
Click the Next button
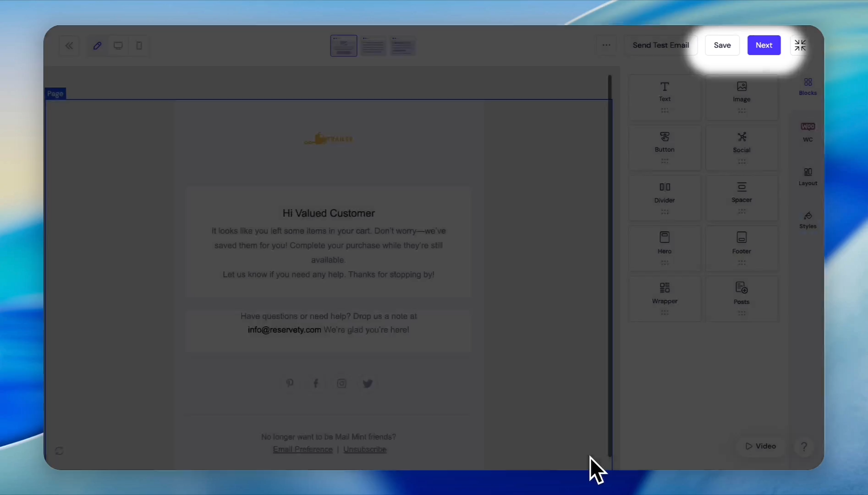764,45
